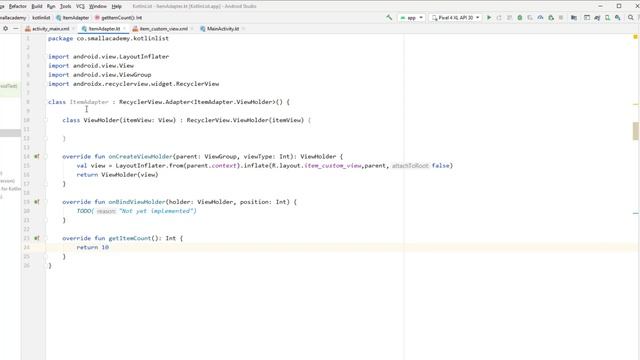Image resolution: width=640 pixels, height=360 pixels.
Task: Open the Tools menu
Action: click(65, 6)
